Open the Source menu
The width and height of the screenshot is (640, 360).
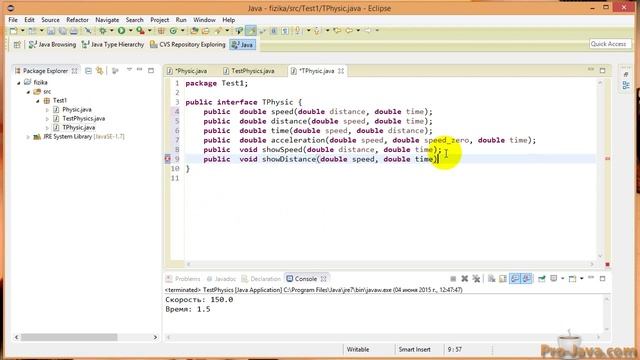click(x=50, y=20)
